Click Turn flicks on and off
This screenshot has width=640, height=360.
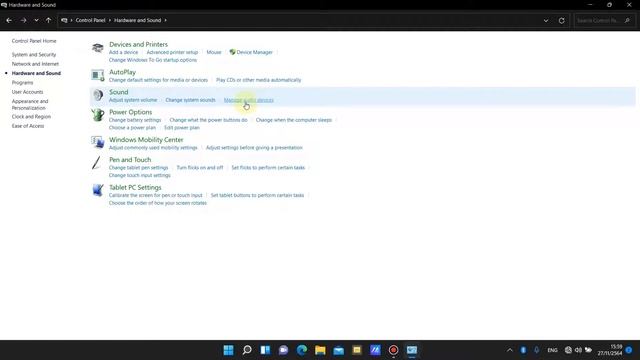[200, 168]
